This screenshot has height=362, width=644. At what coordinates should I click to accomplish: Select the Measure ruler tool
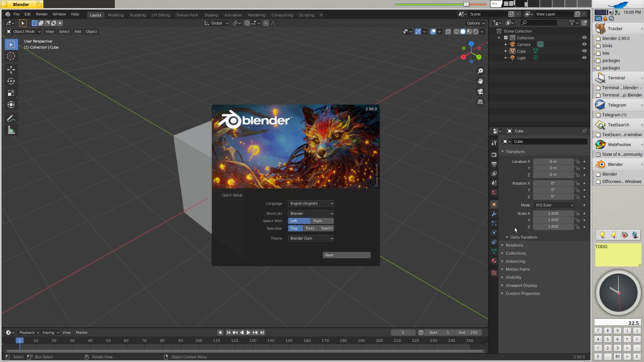click(11, 130)
